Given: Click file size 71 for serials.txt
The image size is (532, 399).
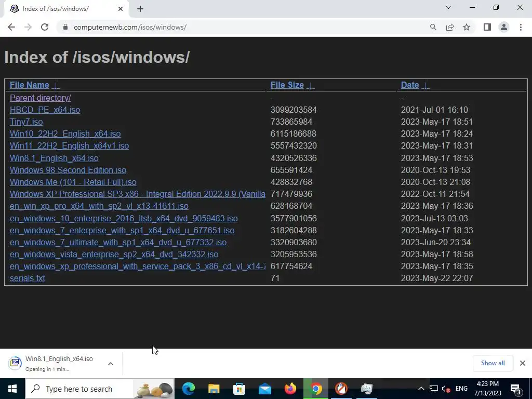Looking at the screenshot, I should pyautogui.click(x=275, y=278).
